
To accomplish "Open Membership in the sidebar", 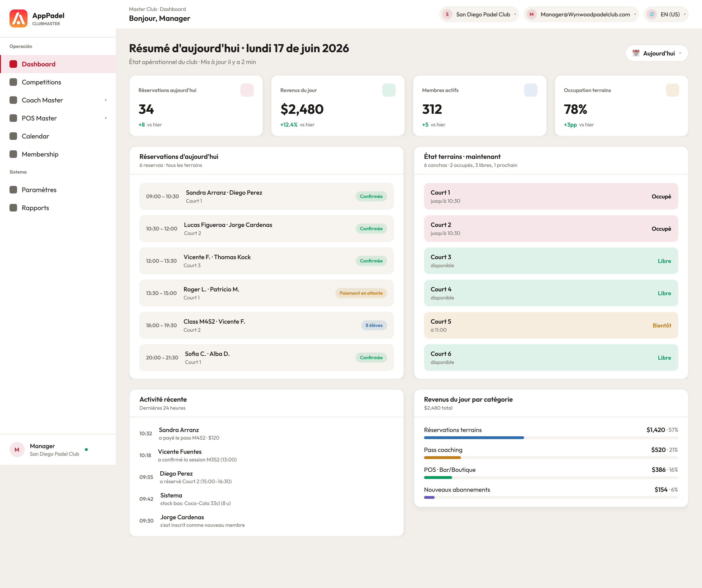I will (58, 154).
